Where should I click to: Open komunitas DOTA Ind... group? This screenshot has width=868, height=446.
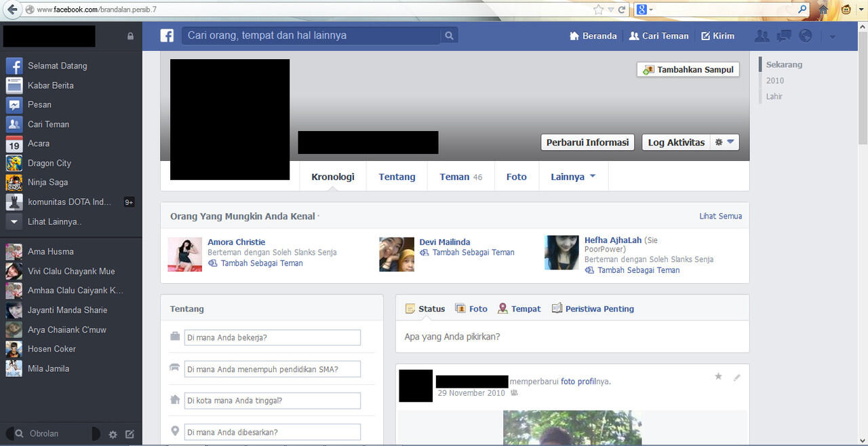[x=71, y=202]
